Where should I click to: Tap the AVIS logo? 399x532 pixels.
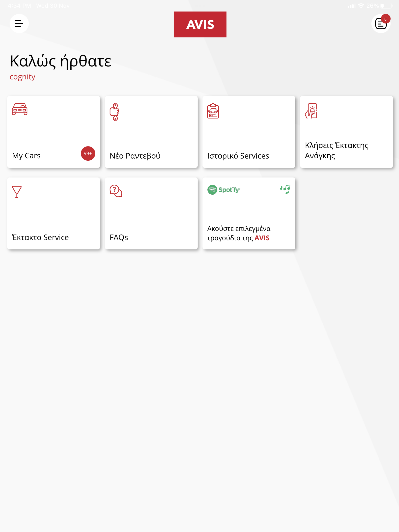[x=200, y=25]
